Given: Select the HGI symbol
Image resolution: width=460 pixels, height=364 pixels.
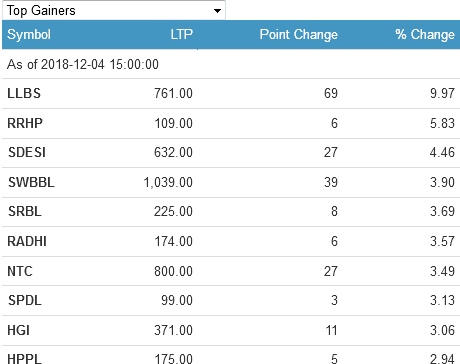Looking at the screenshot, I should pos(19,330).
